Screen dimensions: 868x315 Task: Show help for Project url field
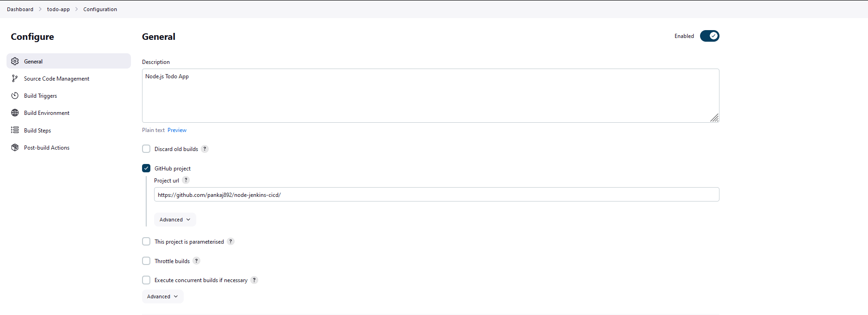tap(186, 180)
